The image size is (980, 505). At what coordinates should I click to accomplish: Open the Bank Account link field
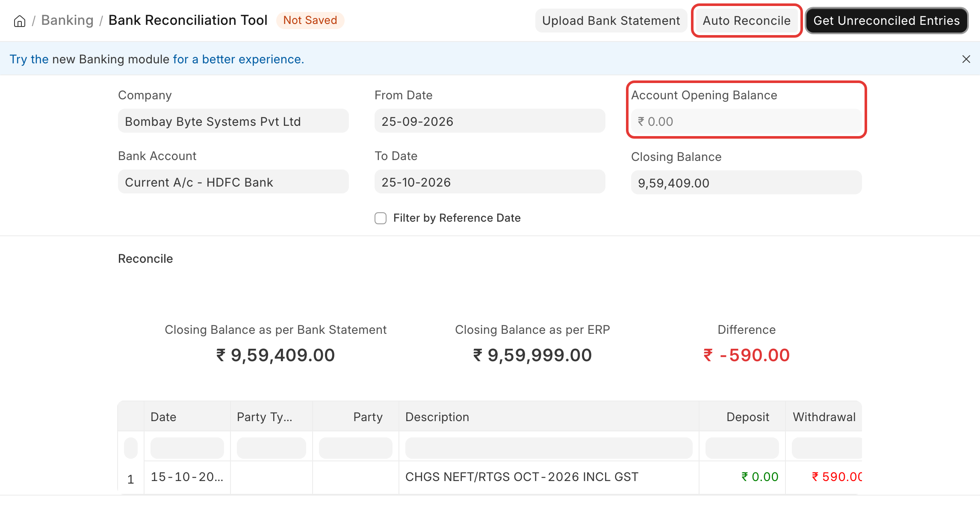click(x=233, y=182)
